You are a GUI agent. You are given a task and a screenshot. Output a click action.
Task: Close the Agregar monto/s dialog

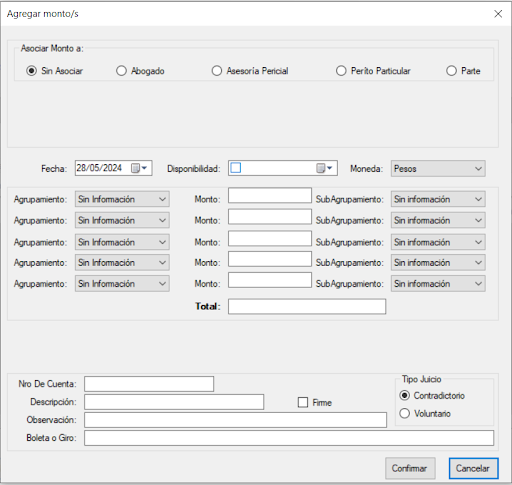(x=498, y=14)
